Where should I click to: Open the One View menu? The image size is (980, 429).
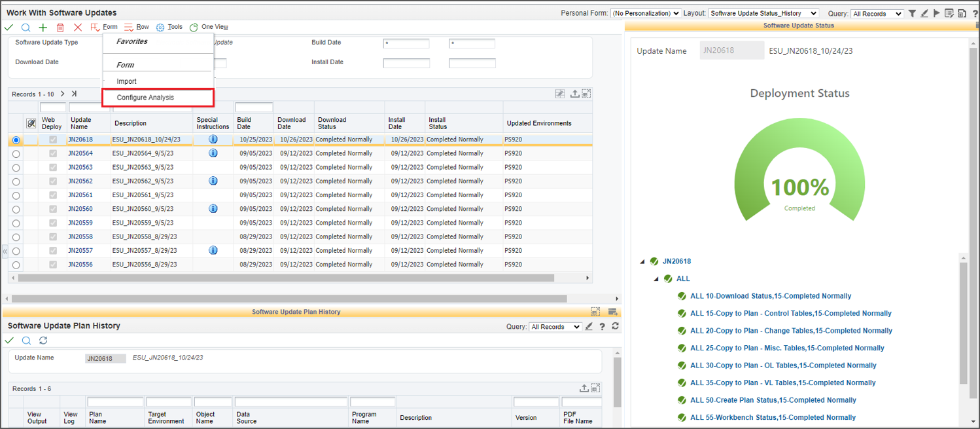coord(209,27)
